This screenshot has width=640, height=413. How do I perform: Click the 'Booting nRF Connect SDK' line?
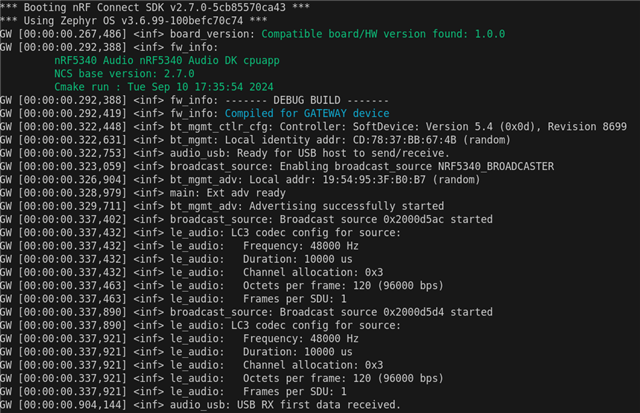pos(155,7)
